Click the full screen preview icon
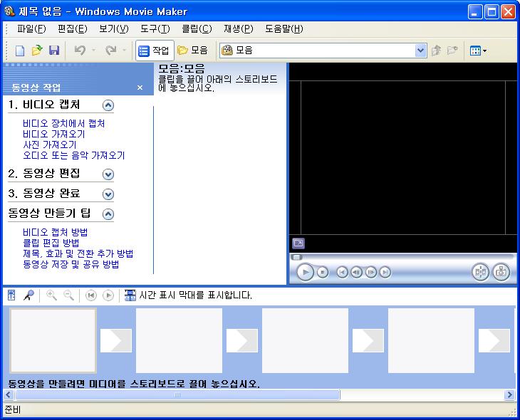The width and height of the screenshot is (520, 420). pos(298,243)
